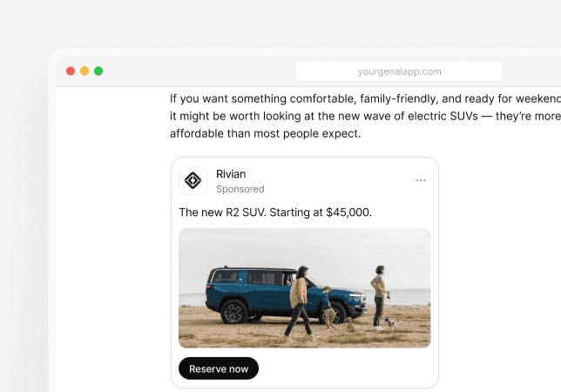561x392 pixels.
Task: Click the phrase affordable than most people expect
Action: pyautogui.click(x=265, y=134)
